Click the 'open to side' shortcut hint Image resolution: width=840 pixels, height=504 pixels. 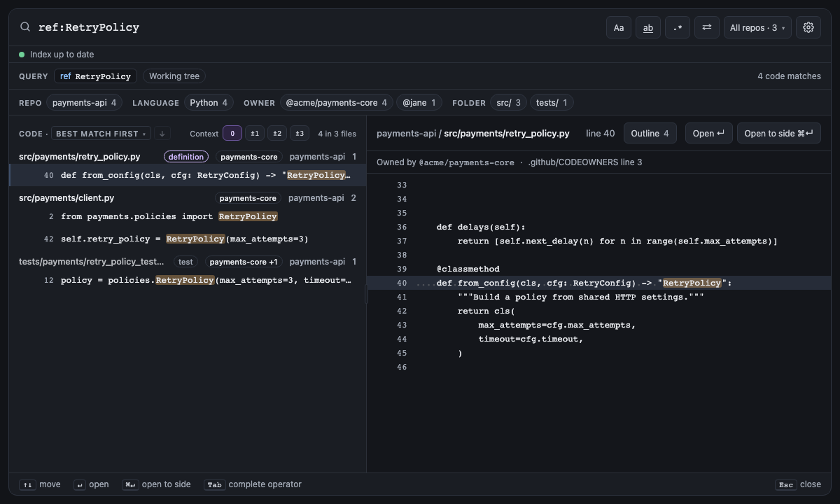point(156,484)
